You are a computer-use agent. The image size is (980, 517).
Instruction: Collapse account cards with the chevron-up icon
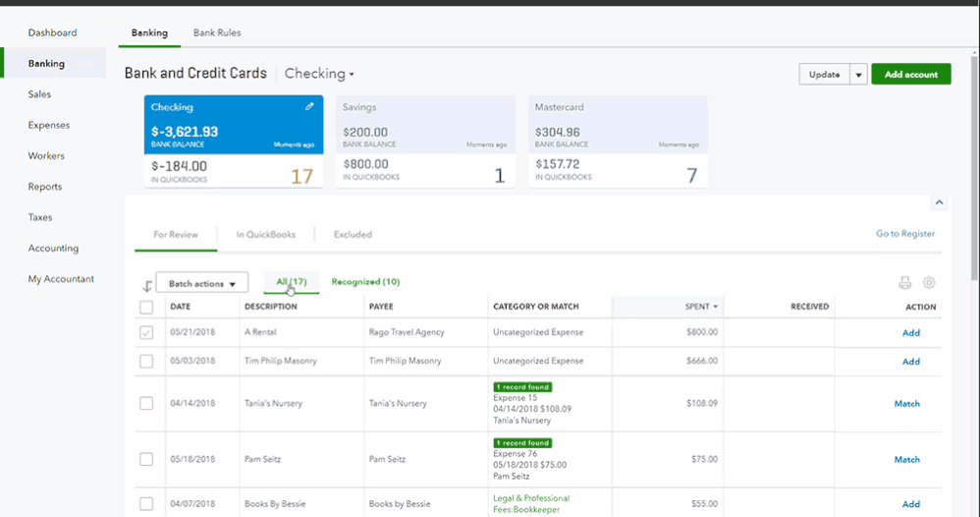[x=939, y=202]
